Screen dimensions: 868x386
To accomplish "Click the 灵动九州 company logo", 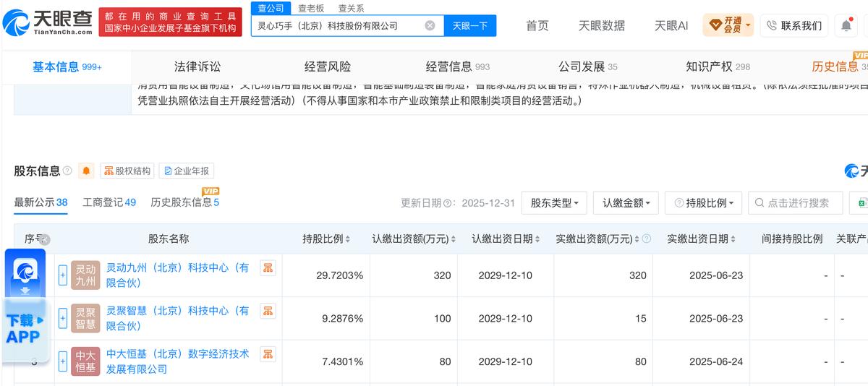I will (x=85, y=275).
